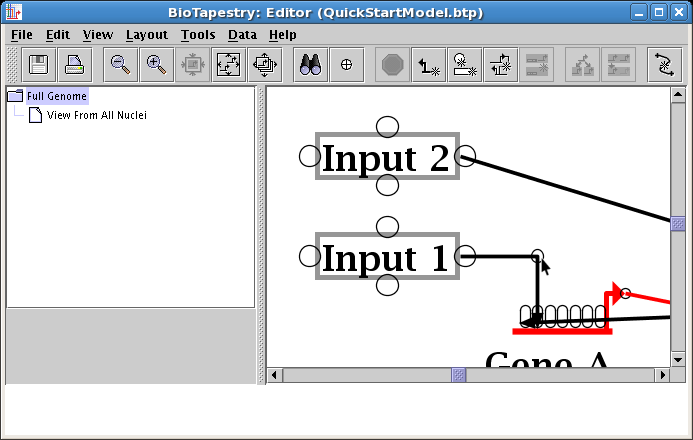Open the Data menu

[242, 34]
